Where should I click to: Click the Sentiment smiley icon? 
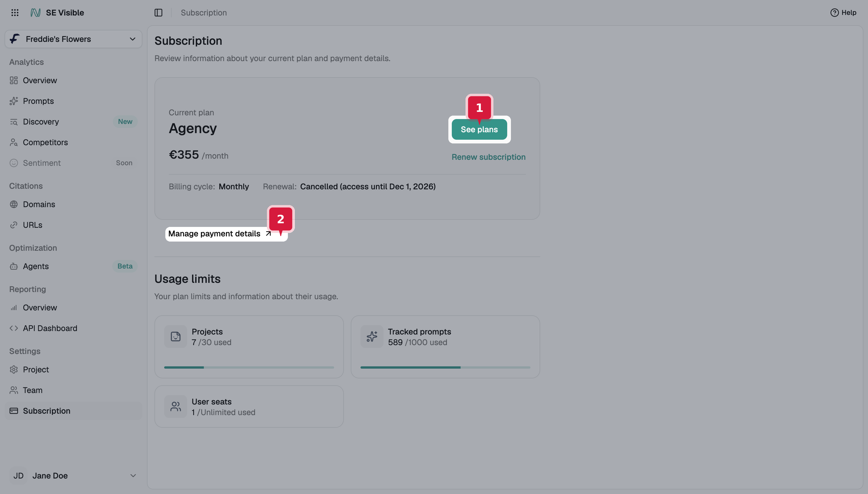point(13,163)
